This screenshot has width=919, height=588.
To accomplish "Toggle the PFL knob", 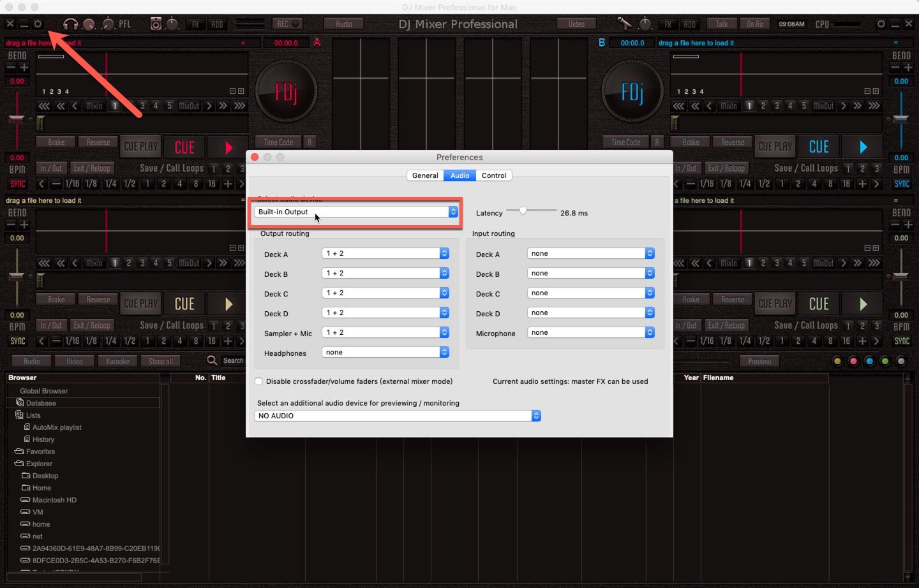I will click(x=108, y=24).
